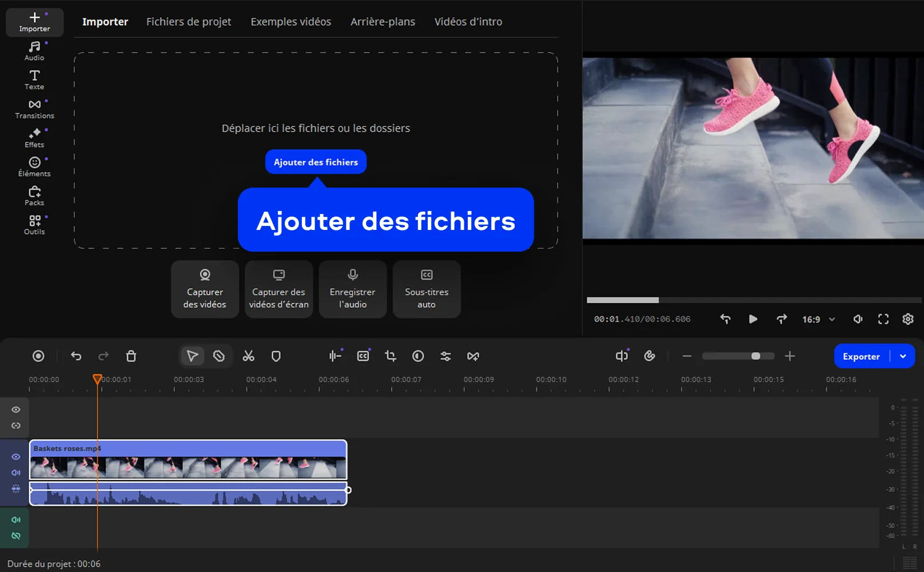Open the Arrière-plans tab
This screenshot has height=572, width=924.
[x=383, y=22]
